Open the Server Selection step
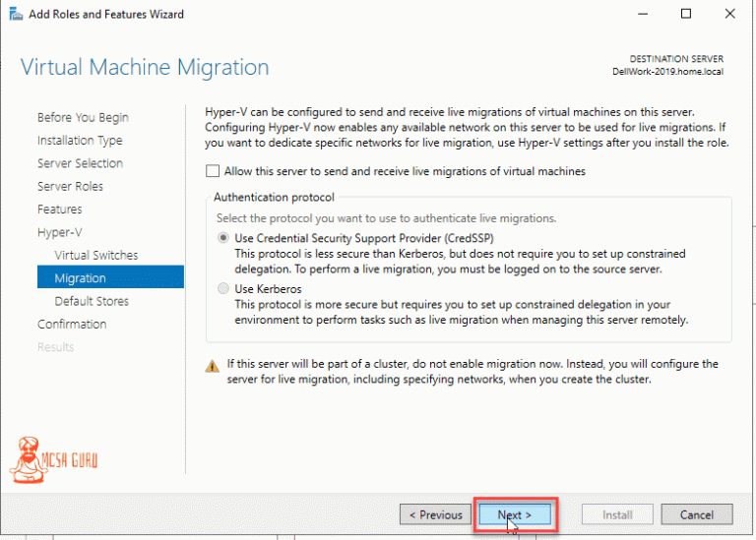The width and height of the screenshot is (756, 540). tap(80, 163)
